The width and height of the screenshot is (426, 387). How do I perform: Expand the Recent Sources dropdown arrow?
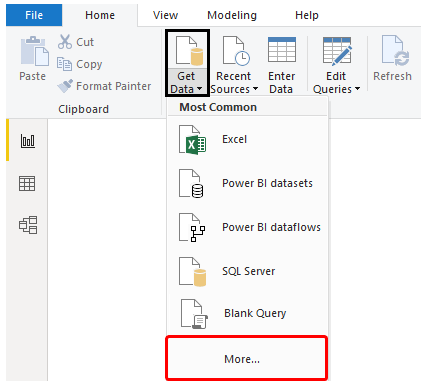[x=255, y=89]
